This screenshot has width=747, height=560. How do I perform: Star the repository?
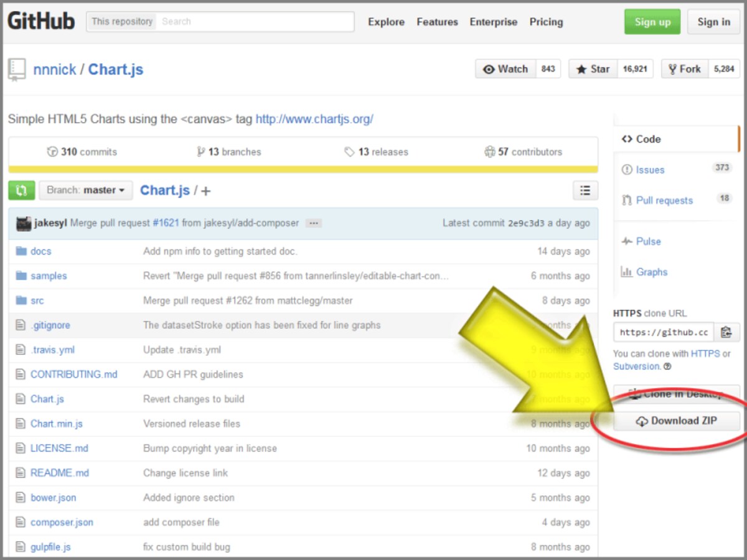point(592,69)
